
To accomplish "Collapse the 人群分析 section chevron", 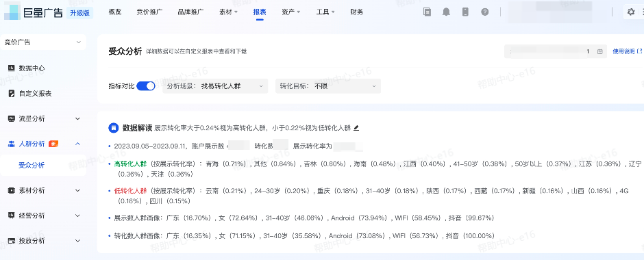I will point(77,144).
